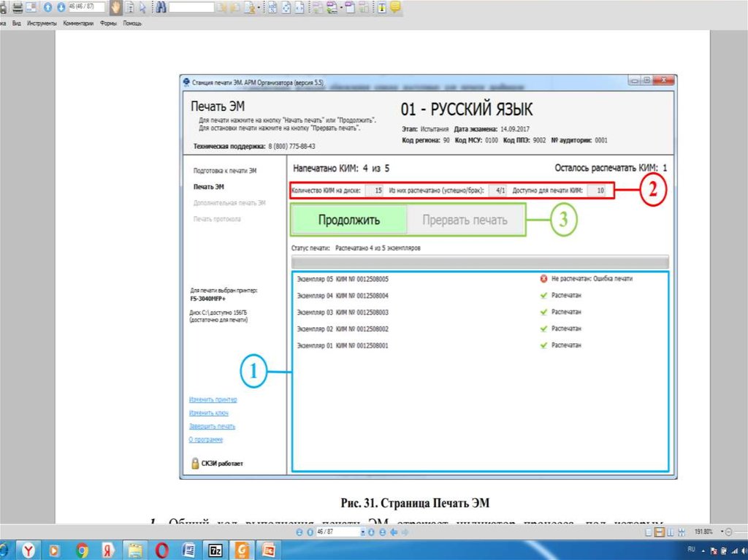Switch to continuous page layout
The height and width of the screenshot is (560, 748).
pyautogui.click(x=660, y=532)
